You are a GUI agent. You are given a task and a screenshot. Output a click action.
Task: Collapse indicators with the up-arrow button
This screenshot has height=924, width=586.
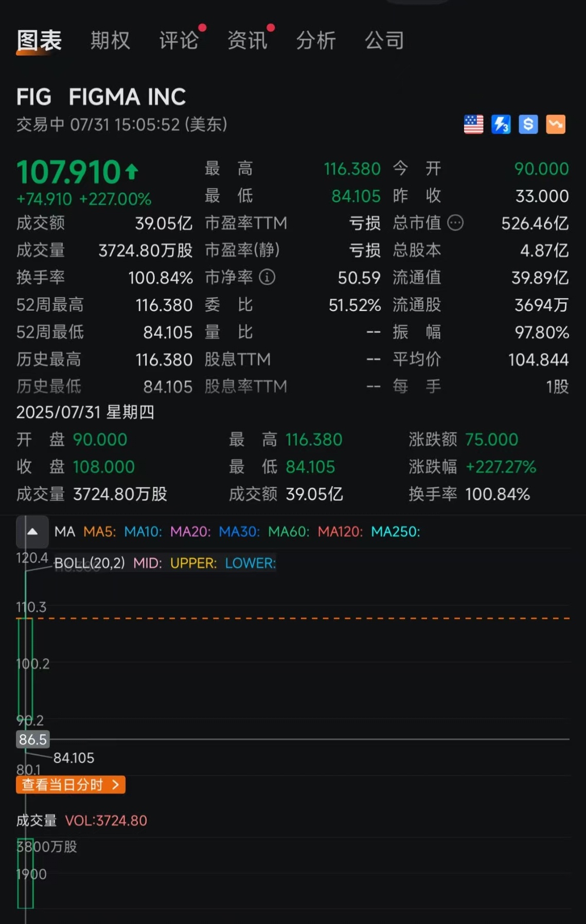point(32,532)
